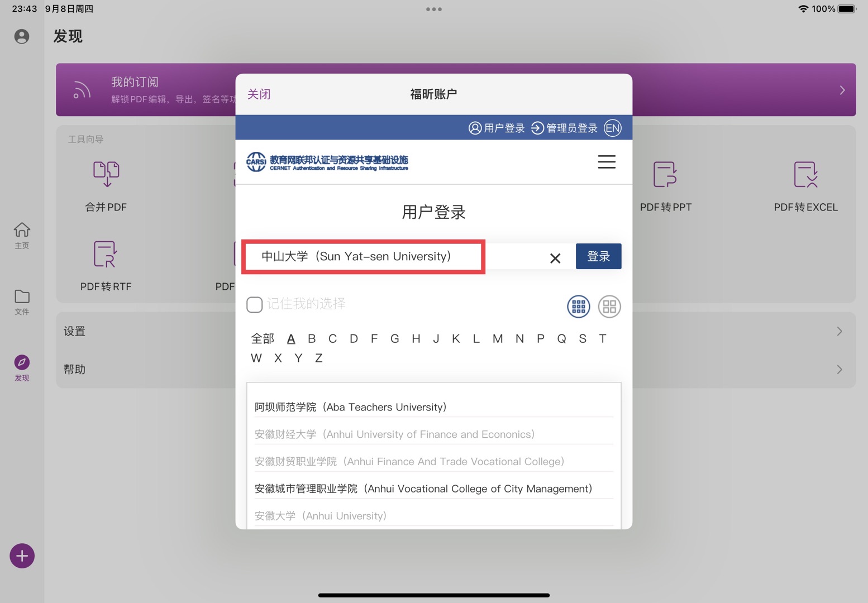This screenshot has height=603, width=868.
Task: Filter universities by letter Q
Action: click(562, 338)
